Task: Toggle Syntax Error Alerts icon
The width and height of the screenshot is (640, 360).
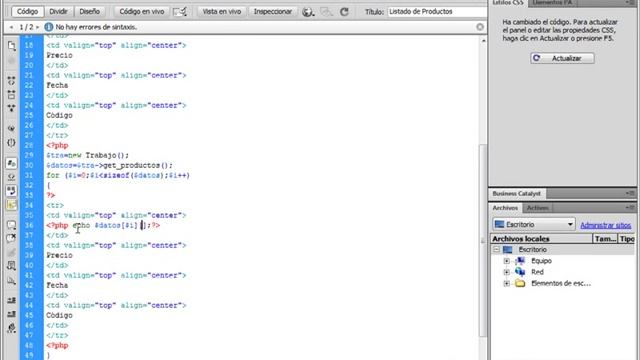Action: tap(11, 205)
